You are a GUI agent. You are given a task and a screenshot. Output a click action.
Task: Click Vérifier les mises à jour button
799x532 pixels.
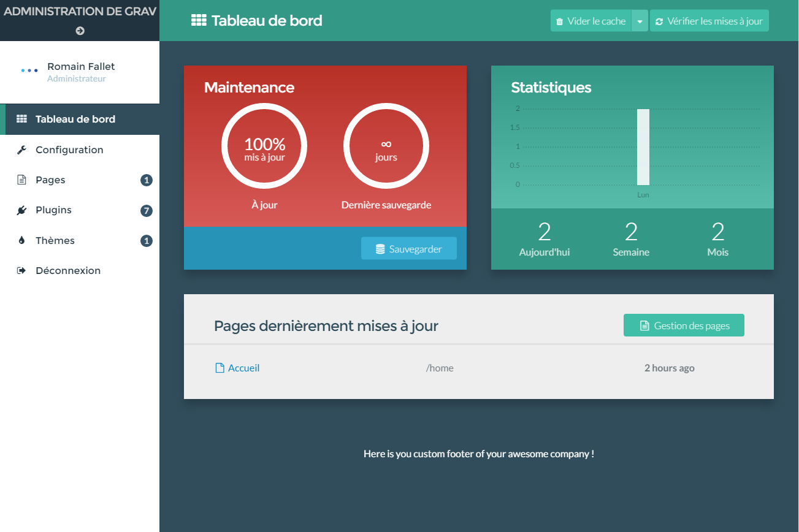pos(709,21)
